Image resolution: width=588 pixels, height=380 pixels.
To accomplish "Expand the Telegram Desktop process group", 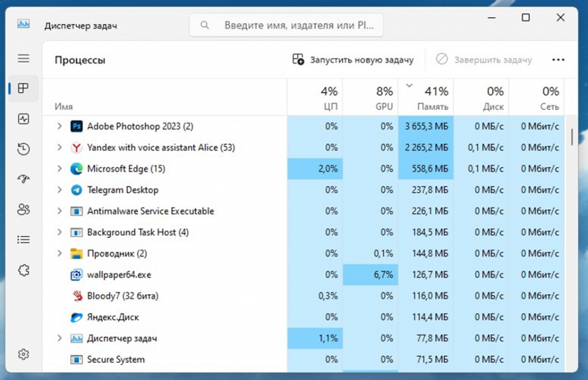I will coord(59,190).
